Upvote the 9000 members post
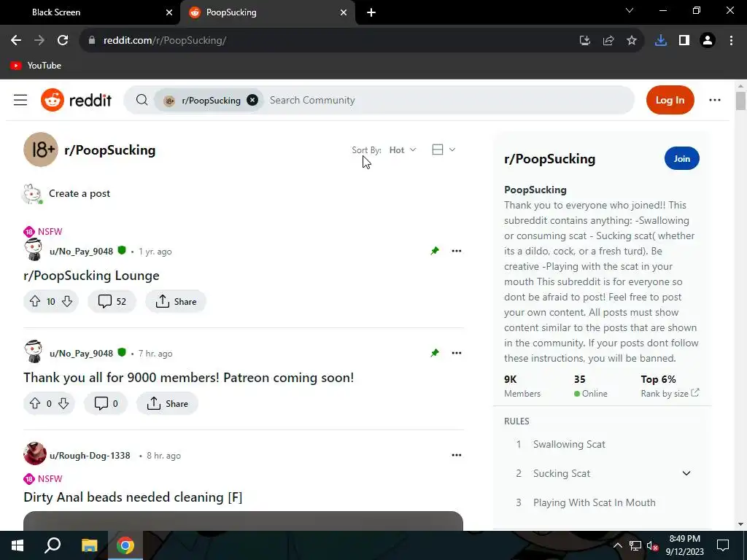The width and height of the screenshot is (747, 560). (x=35, y=403)
